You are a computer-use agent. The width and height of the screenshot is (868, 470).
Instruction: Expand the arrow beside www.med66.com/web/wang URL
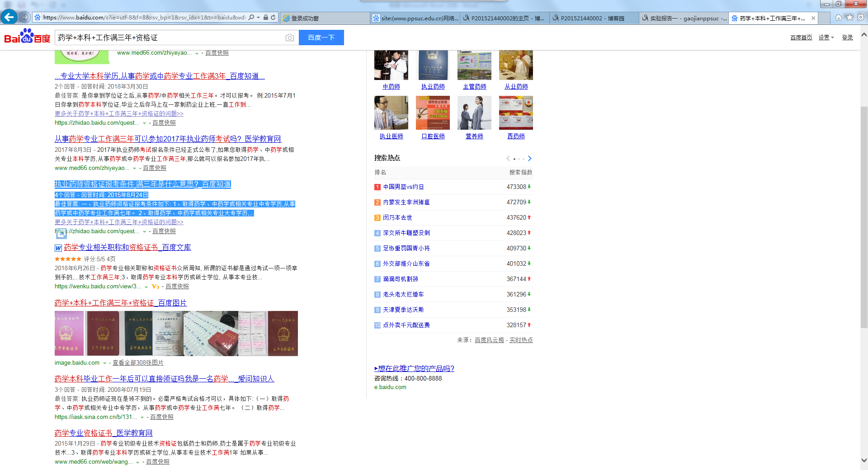[137, 462]
